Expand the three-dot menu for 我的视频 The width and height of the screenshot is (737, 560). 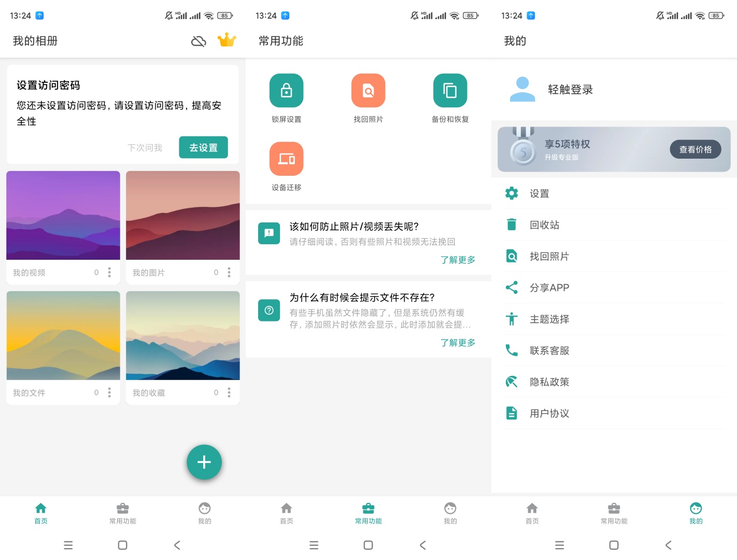tap(109, 273)
